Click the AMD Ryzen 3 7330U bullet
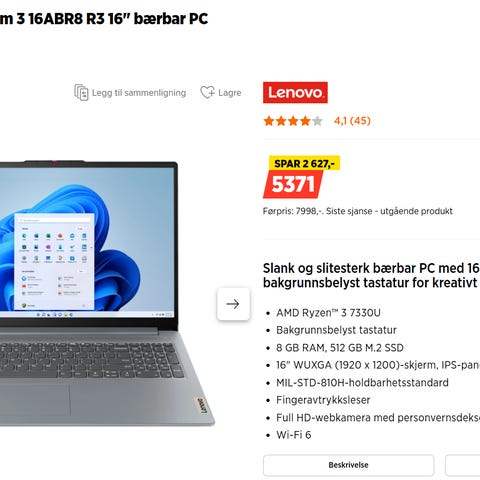 328,313
